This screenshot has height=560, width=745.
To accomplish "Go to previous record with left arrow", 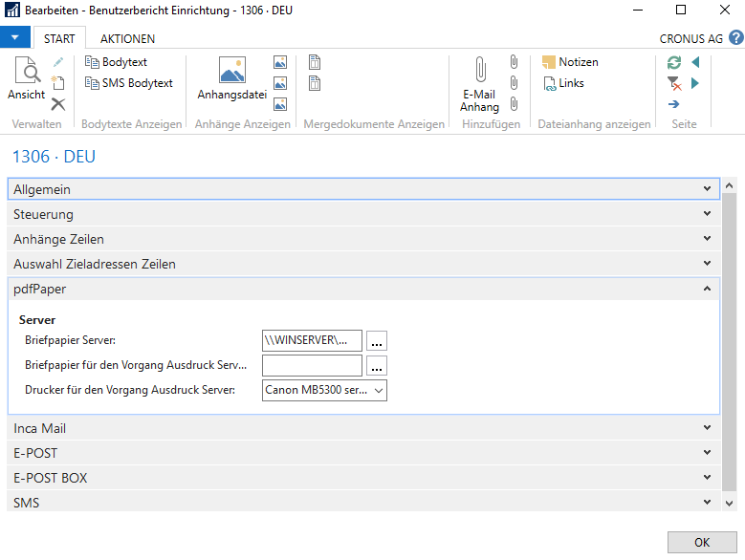I will tap(695, 62).
